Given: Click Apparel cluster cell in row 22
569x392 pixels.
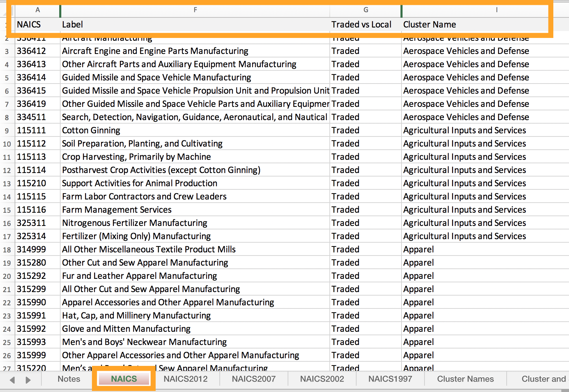Looking at the screenshot, I should pyautogui.click(x=485, y=302).
